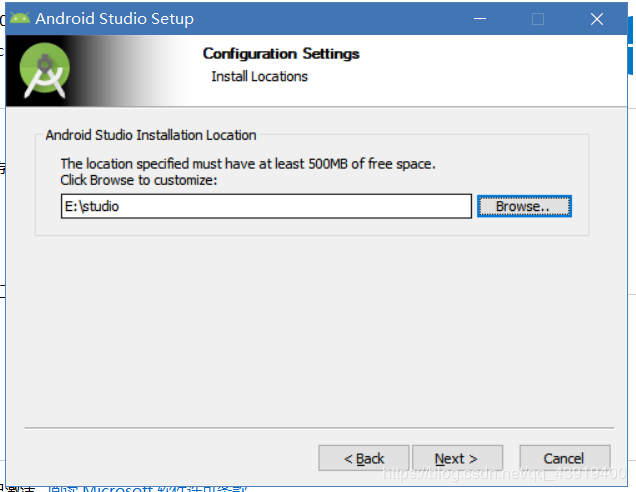
Task: Click the Android Studio compass logo
Action: tap(43, 71)
